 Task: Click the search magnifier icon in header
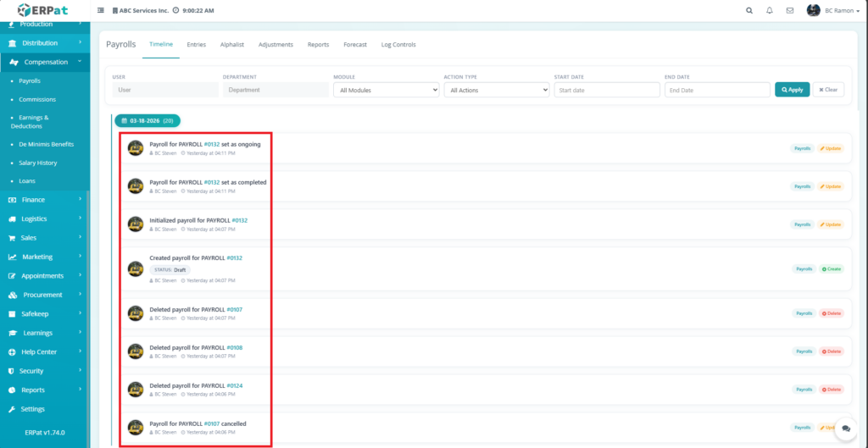[748, 10]
